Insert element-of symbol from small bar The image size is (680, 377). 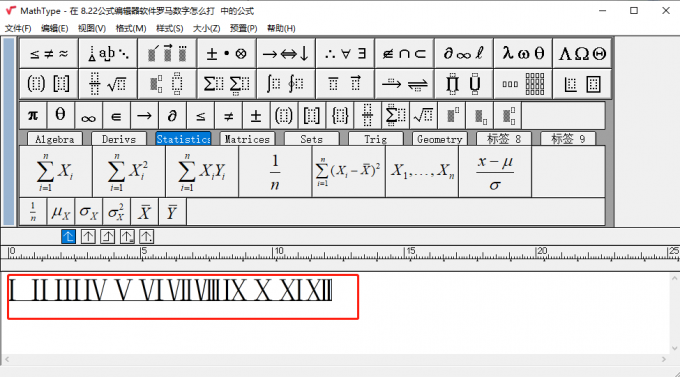point(116,116)
